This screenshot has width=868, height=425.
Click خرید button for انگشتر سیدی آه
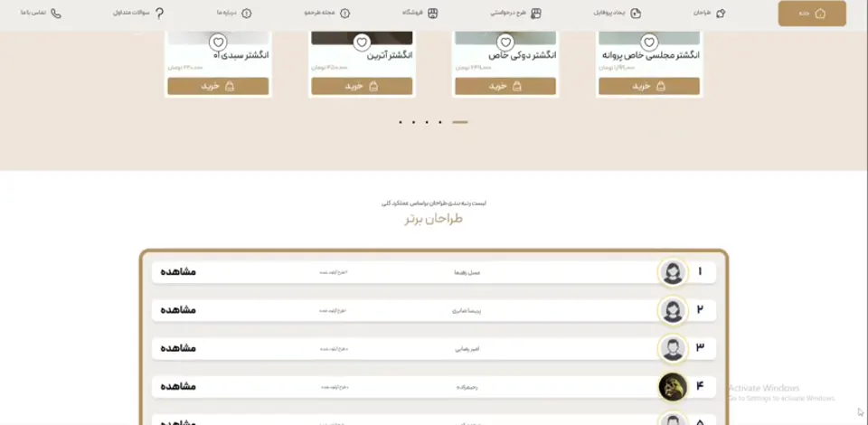[x=218, y=86]
